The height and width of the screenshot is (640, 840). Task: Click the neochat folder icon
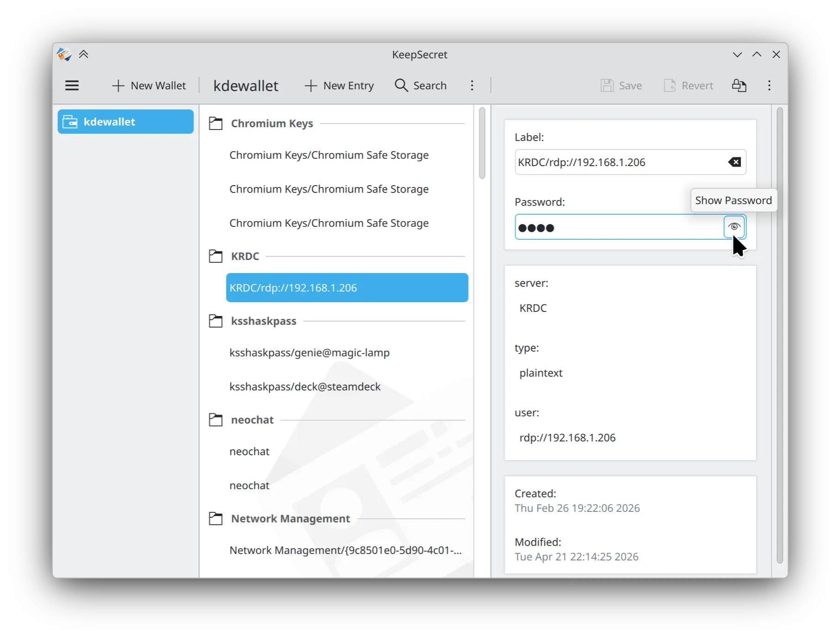click(x=216, y=420)
